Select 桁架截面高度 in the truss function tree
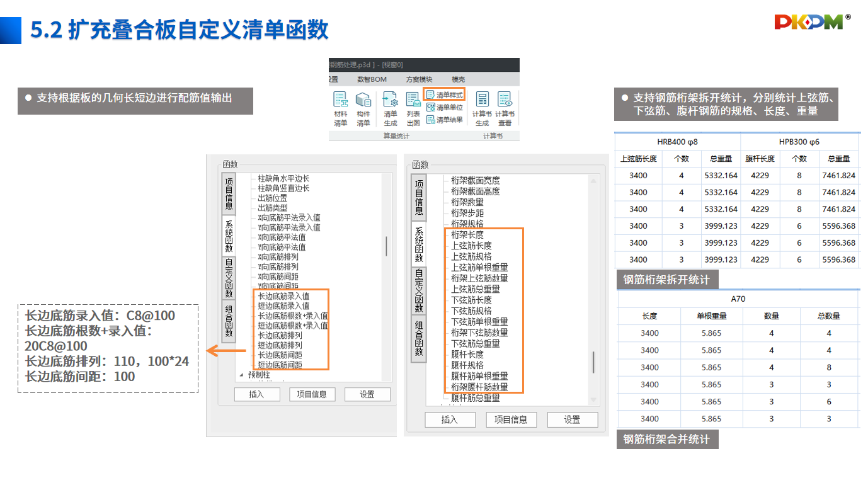This screenshot has width=868, height=485. 476,191
